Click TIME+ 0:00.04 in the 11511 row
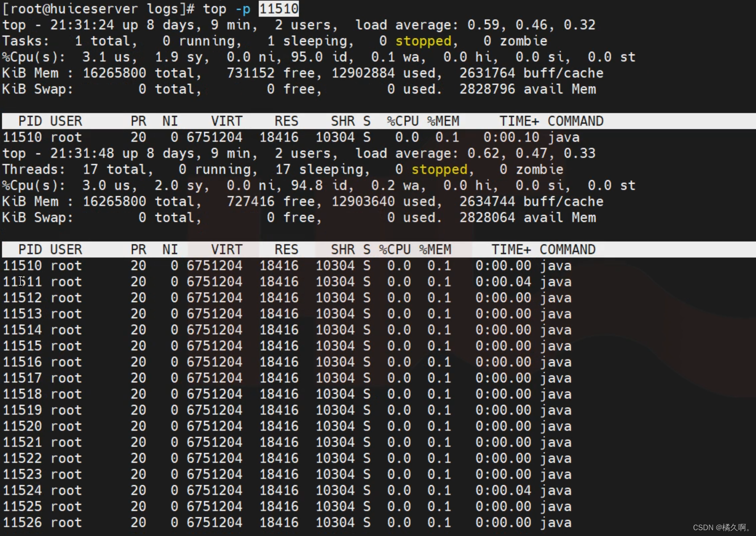 point(503,281)
